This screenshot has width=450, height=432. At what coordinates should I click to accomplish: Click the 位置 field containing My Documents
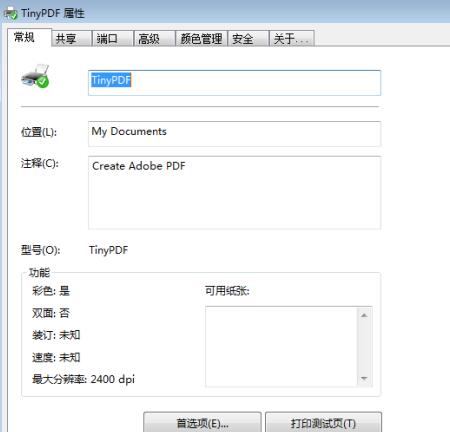[x=234, y=134]
